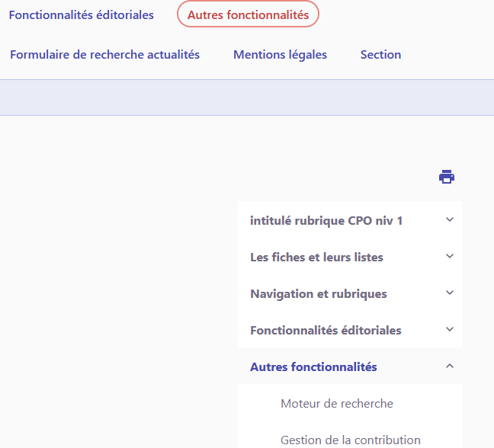Expand the 'Les fiches et leurs listes' chevron
The width and height of the screenshot is (494, 448).
450,256
